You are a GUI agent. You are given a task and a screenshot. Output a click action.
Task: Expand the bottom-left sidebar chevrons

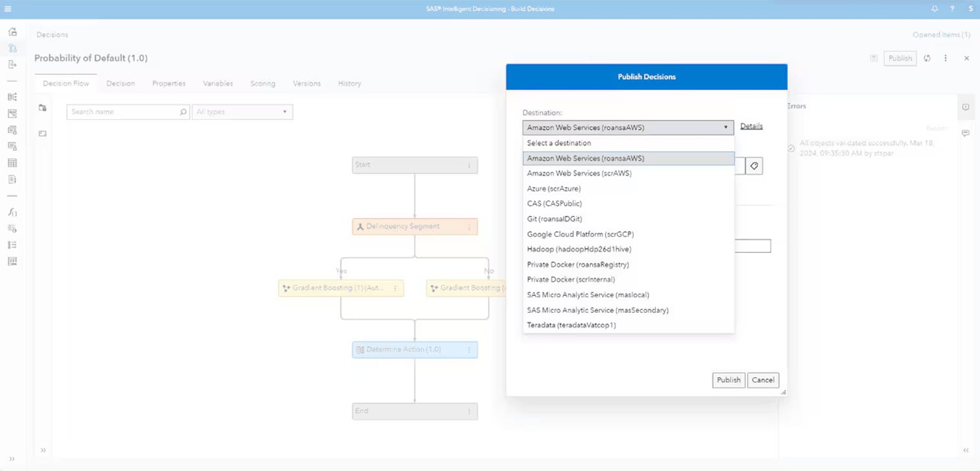pos(12,459)
